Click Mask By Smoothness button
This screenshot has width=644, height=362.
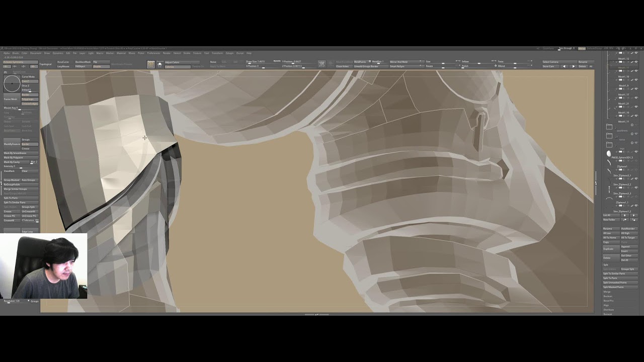click(21, 153)
